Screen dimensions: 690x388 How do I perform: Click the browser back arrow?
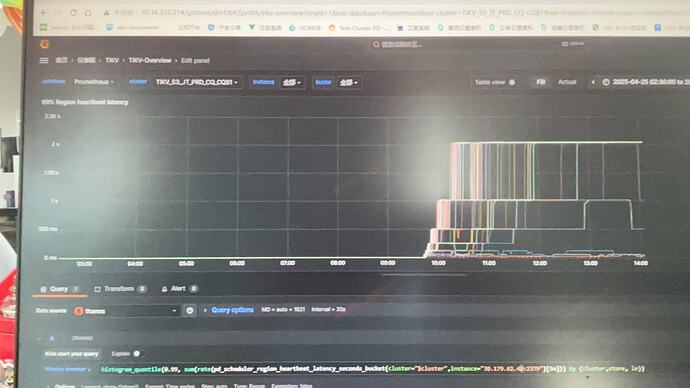click(x=44, y=13)
